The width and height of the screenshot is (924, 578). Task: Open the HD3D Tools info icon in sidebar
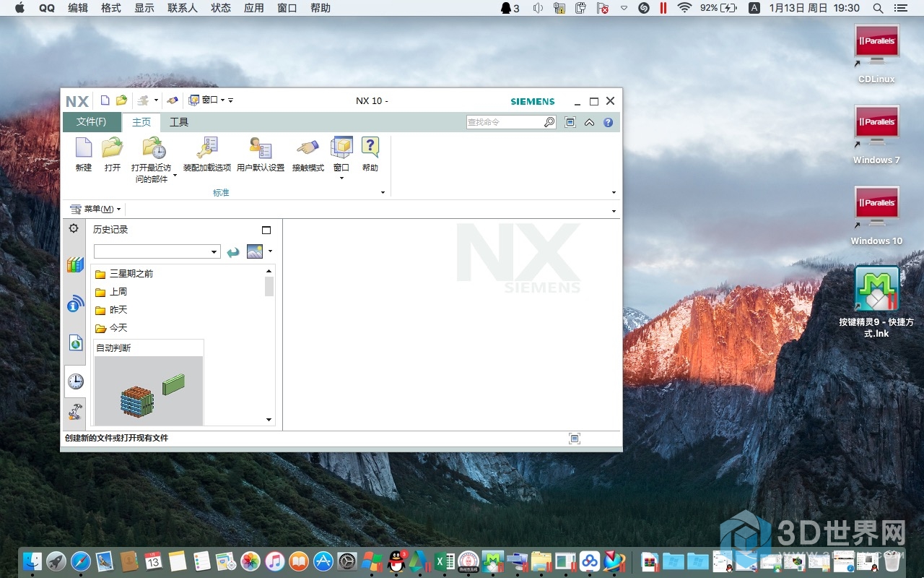[75, 304]
